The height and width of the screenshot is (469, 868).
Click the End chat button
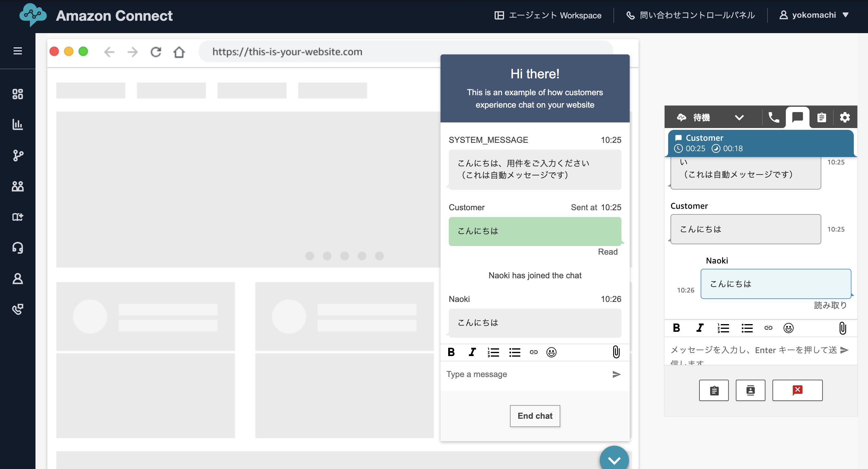click(535, 416)
